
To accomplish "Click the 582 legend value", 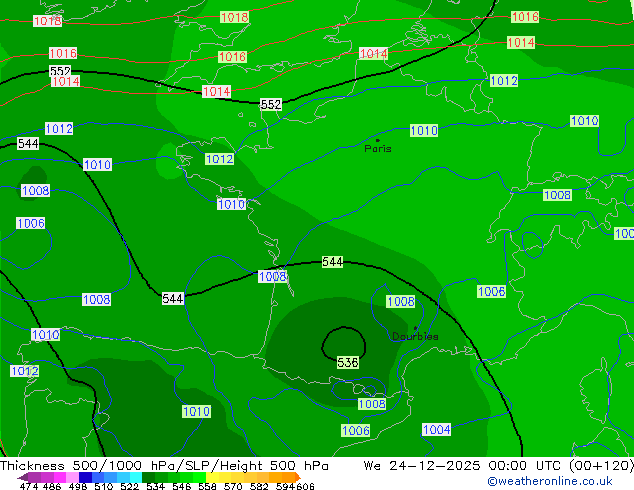I will (259, 486).
